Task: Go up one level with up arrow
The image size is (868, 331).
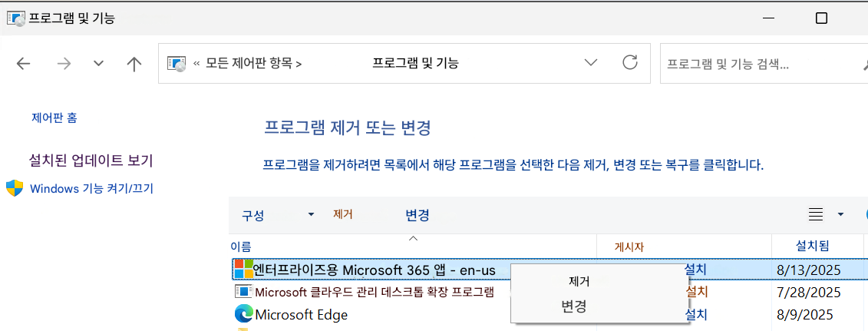Action: 134,64
